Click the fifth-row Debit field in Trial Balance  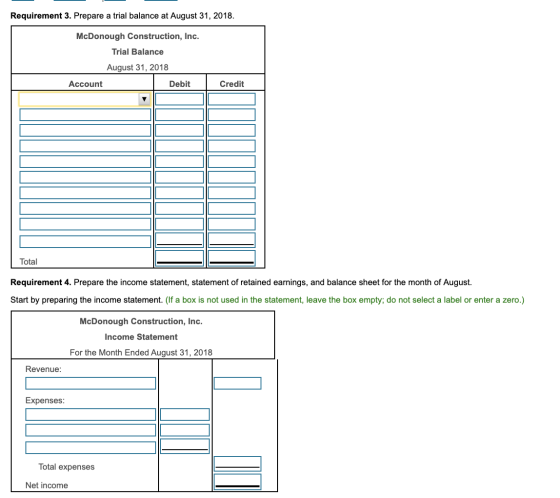180,161
